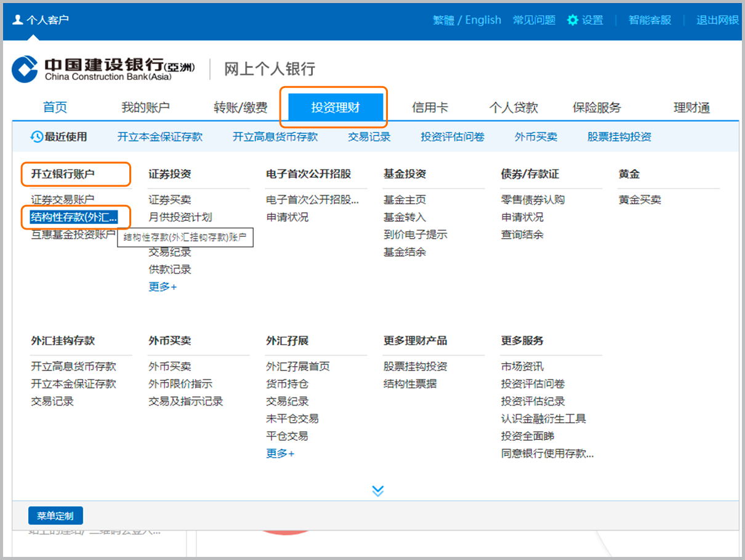Open 理财通 tab
Viewport: 745px width, 560px height.
point(691,108)
